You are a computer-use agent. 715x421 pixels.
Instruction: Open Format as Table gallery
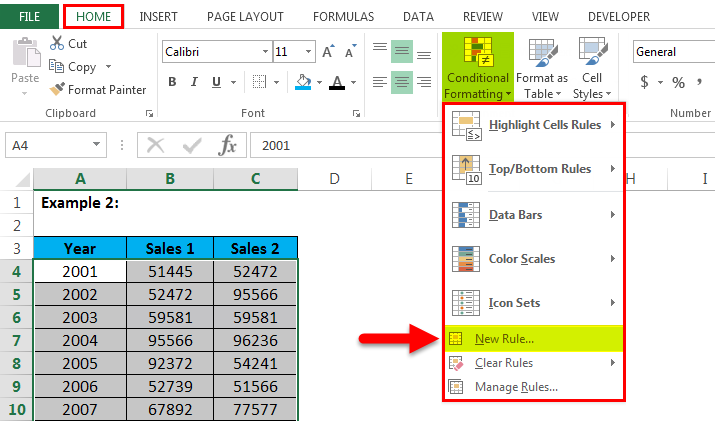point(542,68)
